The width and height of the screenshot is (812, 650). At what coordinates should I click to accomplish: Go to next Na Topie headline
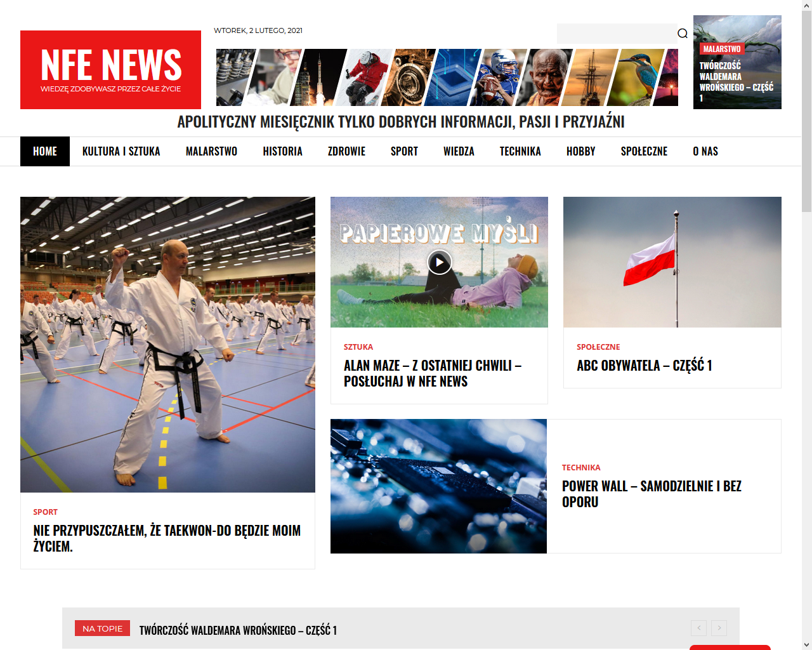coord(719,628)
